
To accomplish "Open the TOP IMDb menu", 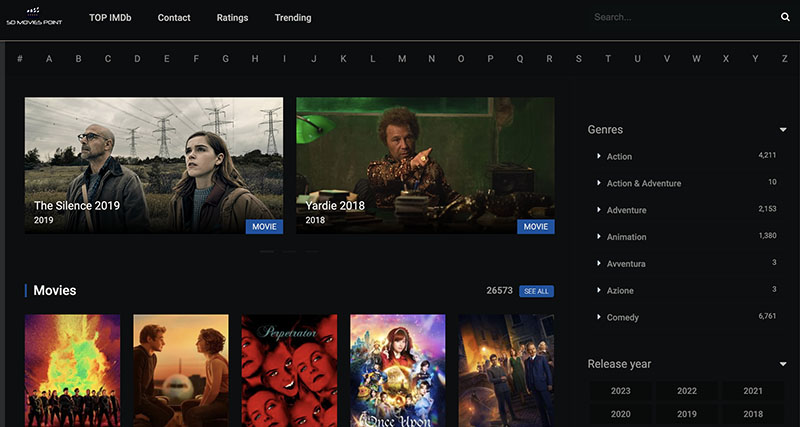I will 110,17.
